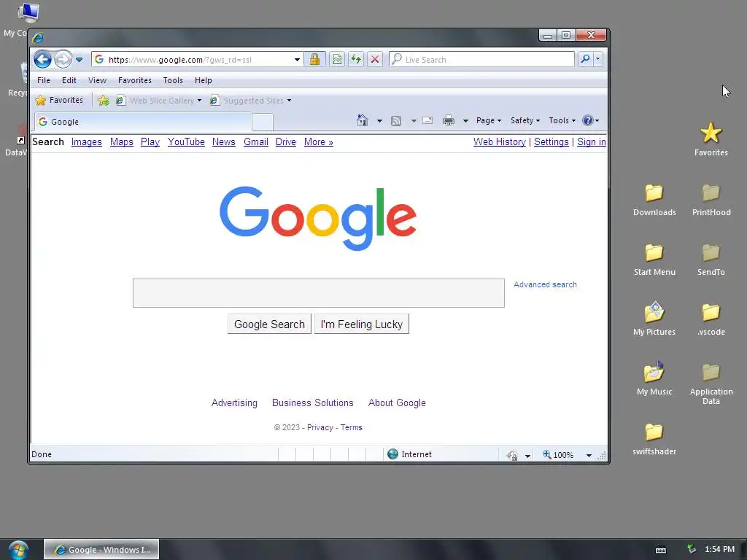Open Google Settings link

click(x=551, y=142)
